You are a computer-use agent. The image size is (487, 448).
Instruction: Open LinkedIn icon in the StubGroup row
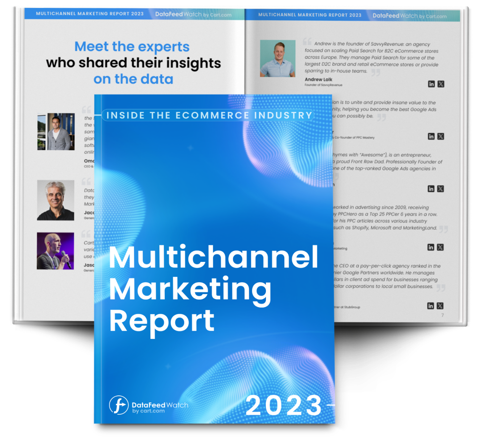click(430, 306)
